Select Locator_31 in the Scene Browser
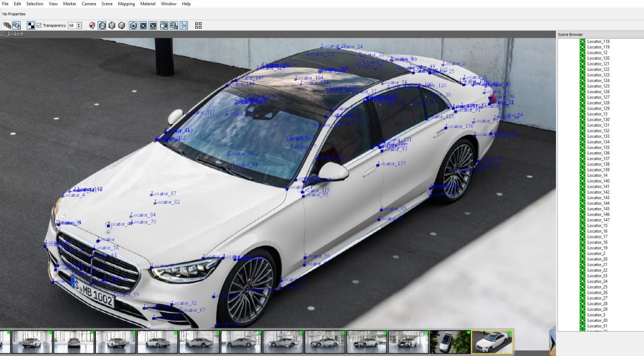This screenshot has width=644, height=356. pos(597,326)
